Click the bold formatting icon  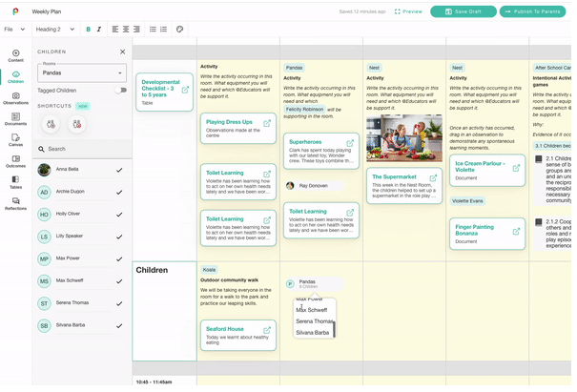point(89,30)
